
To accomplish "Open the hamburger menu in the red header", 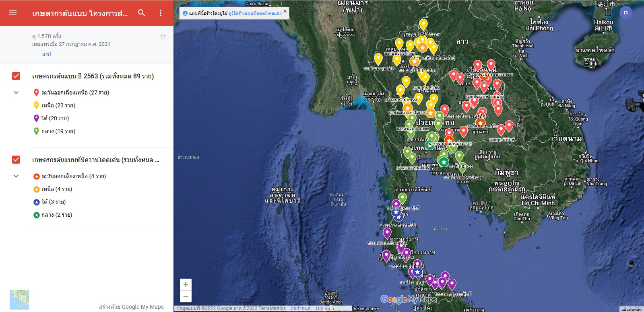I will [13, 13].
